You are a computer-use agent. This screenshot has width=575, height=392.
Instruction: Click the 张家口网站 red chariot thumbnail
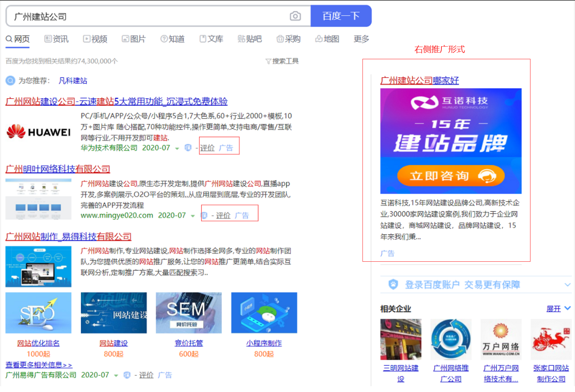[x=551, y=339]
